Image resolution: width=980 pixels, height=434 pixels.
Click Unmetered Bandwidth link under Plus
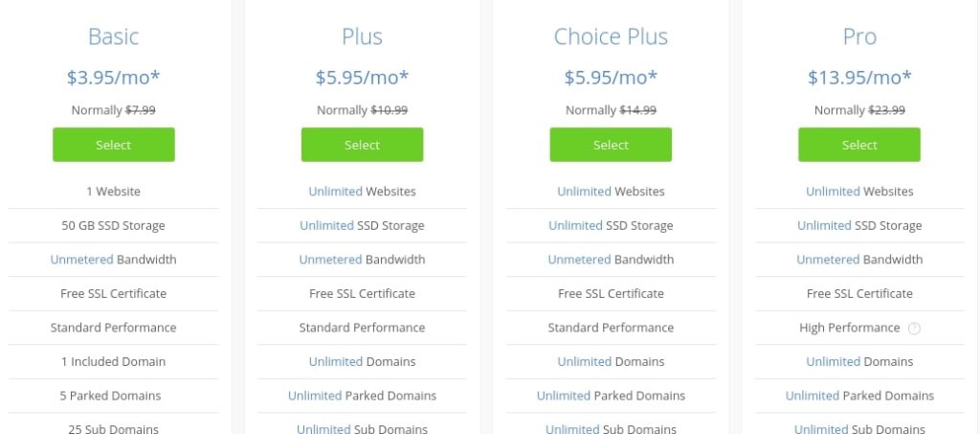pyautogui.click(x=330, y=260)
